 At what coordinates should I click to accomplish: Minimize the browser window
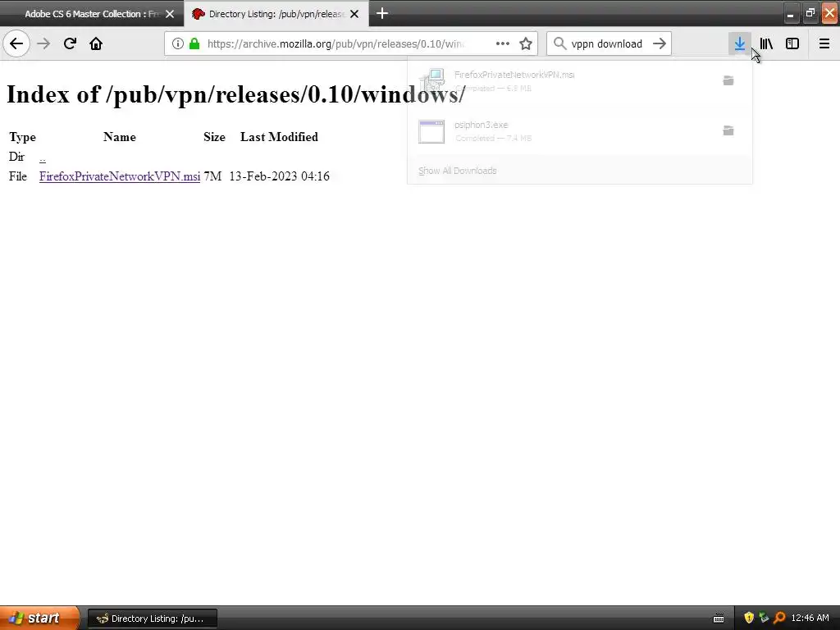pos(791,13)
